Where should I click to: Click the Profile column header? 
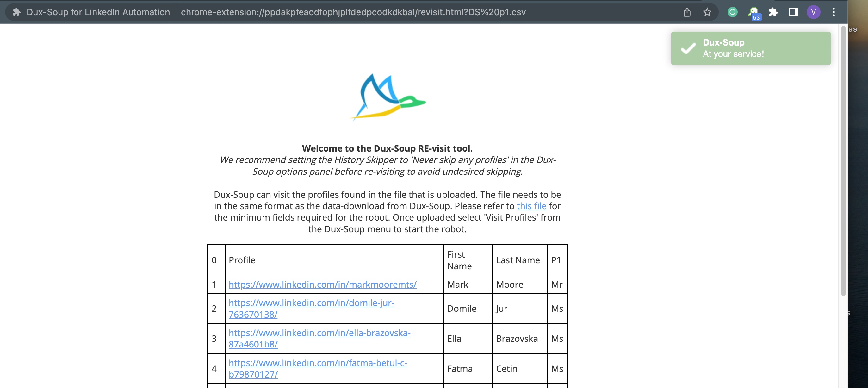click(242, 260)
